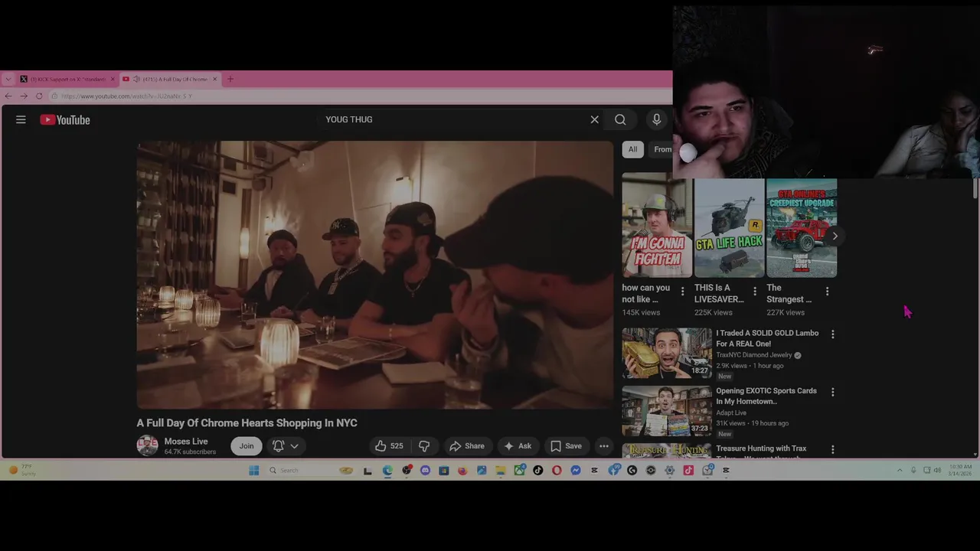Clear the YOUG THUG search text
The height and width of the screenshot is (551, 980).
[x=594, y=119]
